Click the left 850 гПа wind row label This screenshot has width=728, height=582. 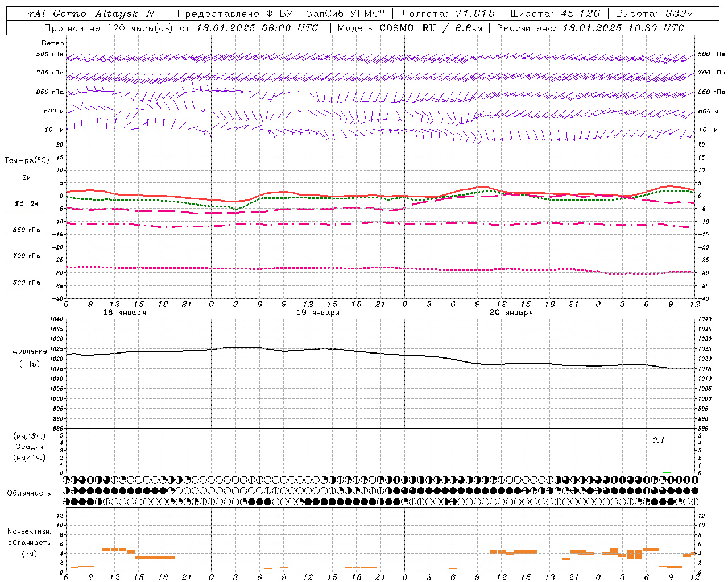50,92
